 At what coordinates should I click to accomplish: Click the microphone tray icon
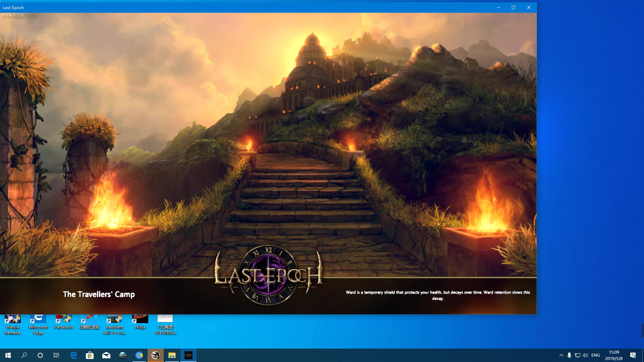pos(569,355)
